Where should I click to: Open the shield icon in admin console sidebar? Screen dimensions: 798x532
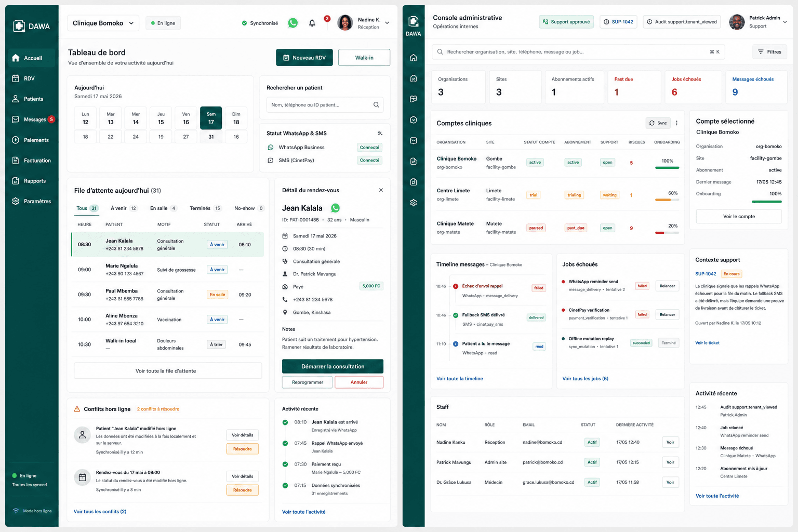414,119
